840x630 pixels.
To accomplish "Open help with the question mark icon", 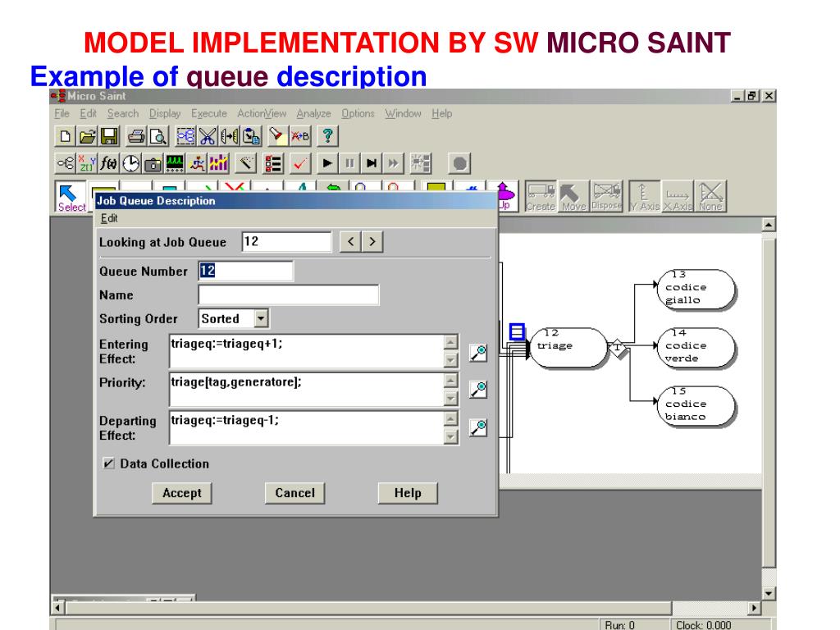I will pos(327,136).
